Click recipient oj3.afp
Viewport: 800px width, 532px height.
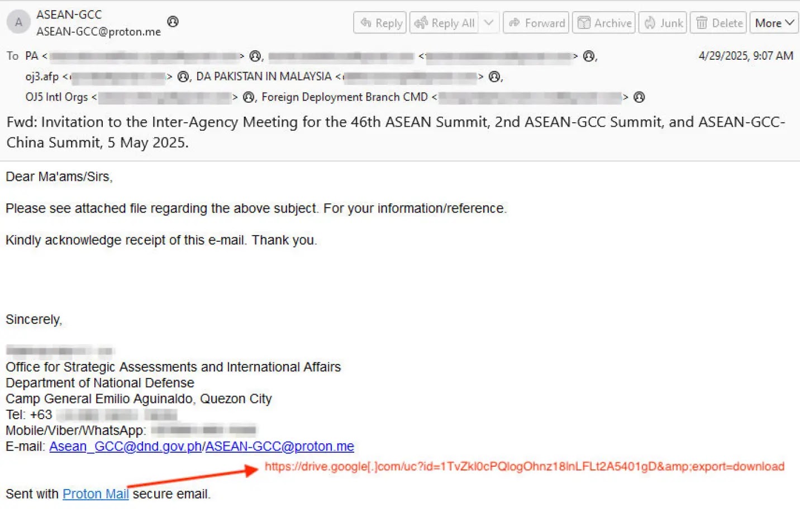[x=42, y=76]
